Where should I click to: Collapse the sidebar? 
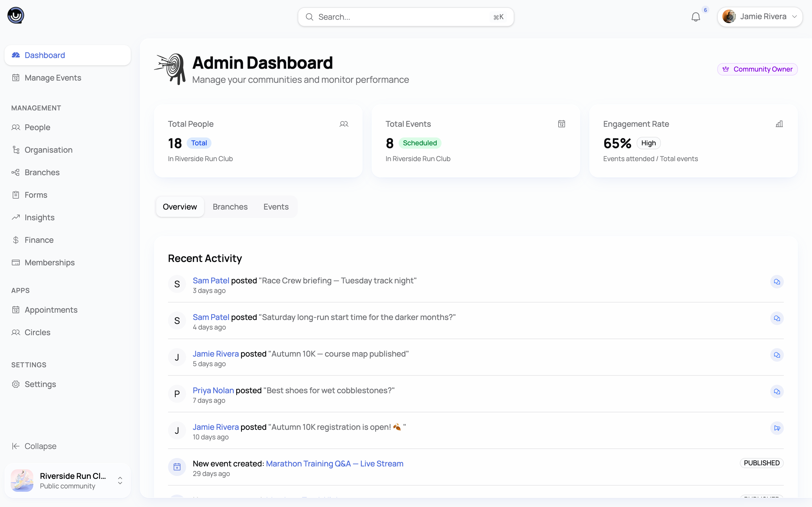point(34,446)
